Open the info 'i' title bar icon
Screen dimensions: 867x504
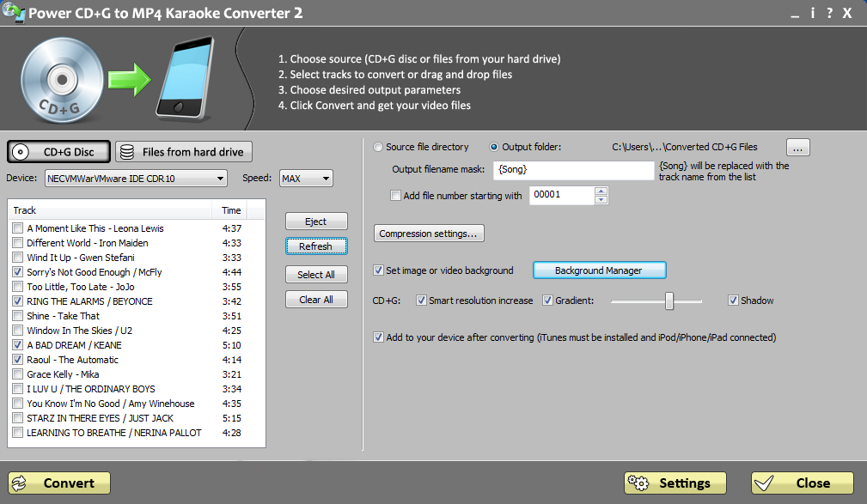point(813,13)
